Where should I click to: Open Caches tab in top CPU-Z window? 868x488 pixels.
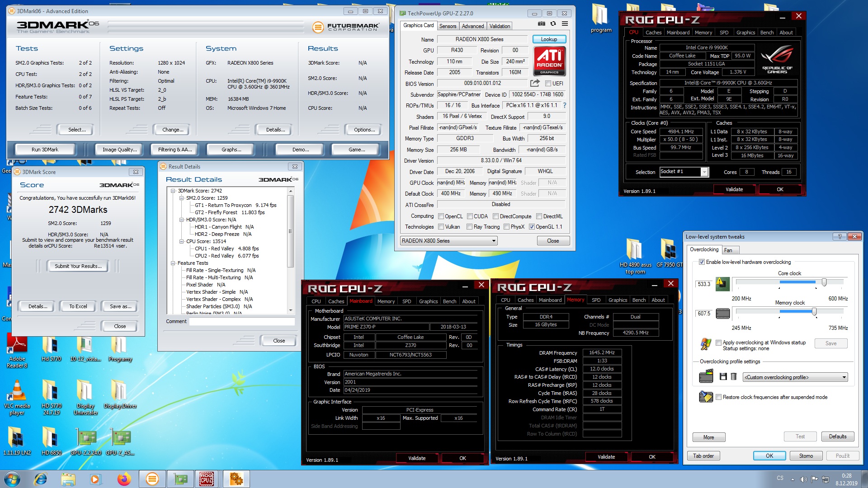tap(653, 33)
